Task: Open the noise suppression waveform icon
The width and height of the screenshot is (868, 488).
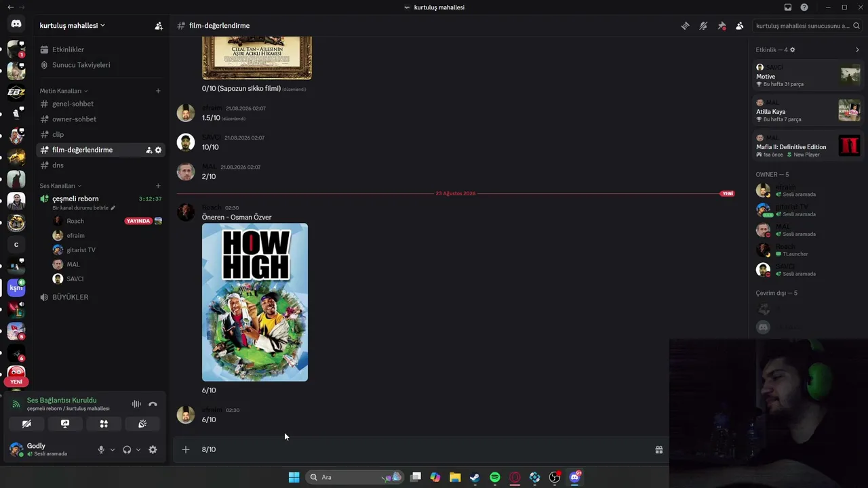Action: tap(136, 404)
